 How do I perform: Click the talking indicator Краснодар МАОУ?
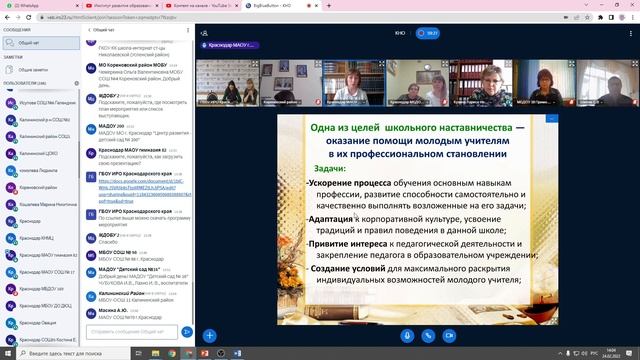(x=230, y=45)
